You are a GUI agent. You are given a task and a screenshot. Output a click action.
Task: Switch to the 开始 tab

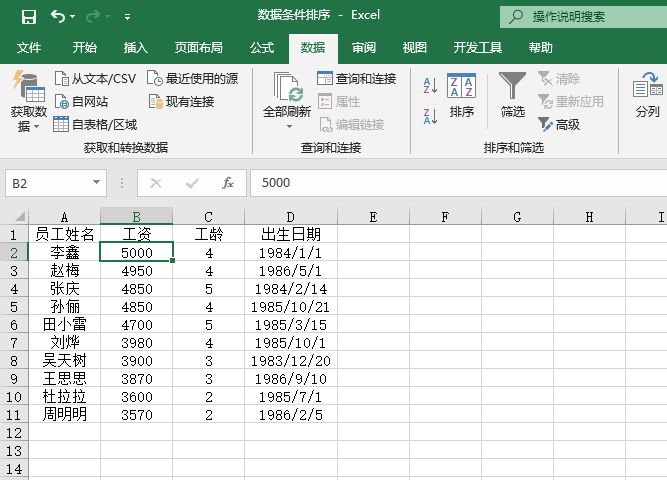coord(84,48)
